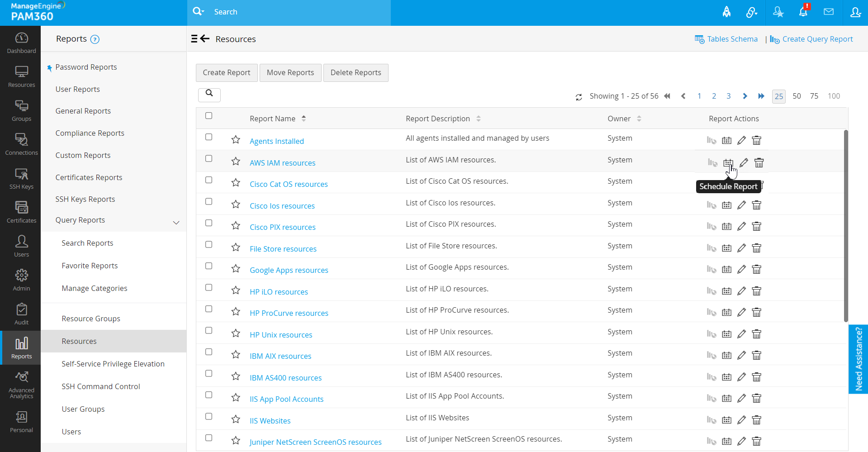Click the delete icon for Agents Installed report
Viewport: 868px width, 452px height.
(x=756, y=141)
